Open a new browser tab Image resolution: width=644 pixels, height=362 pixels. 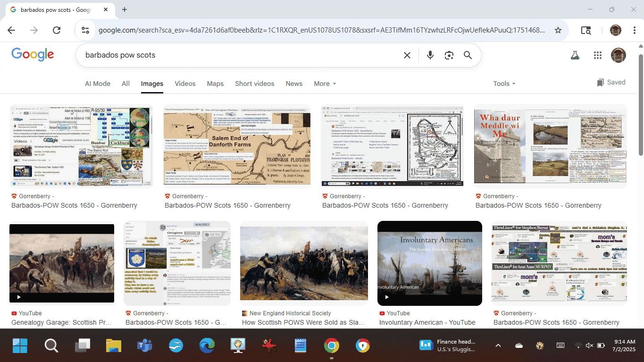click(125, 9)
